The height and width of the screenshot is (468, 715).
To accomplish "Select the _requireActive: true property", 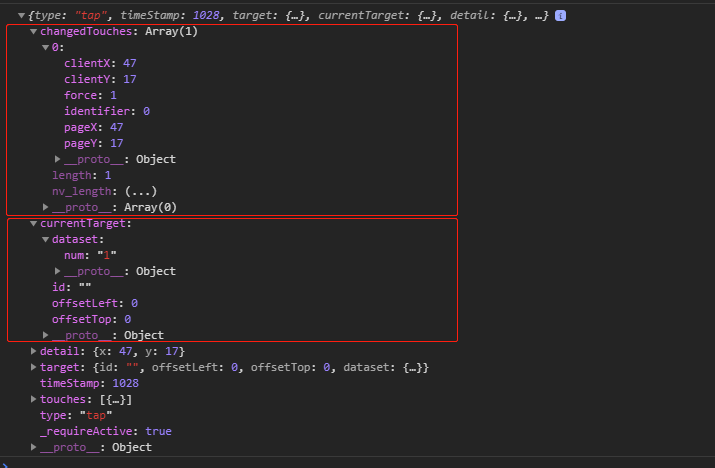I will (x=106, y=431).
